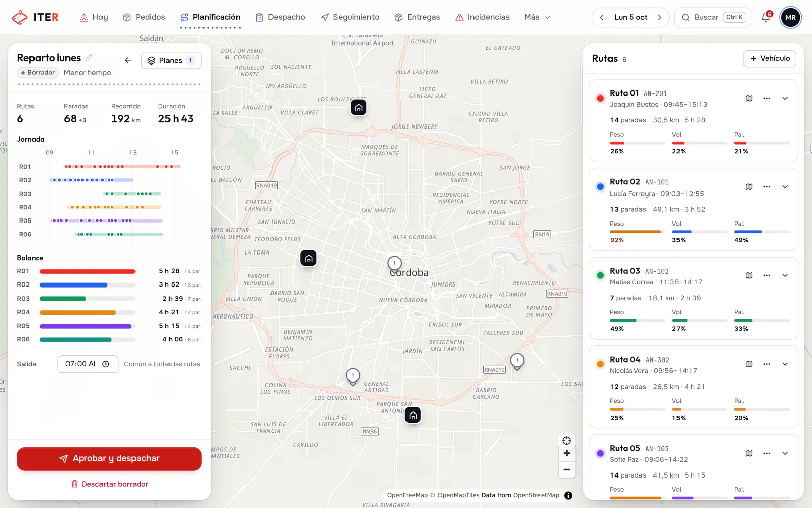Zoom out on the map

(x=567, y=470)
